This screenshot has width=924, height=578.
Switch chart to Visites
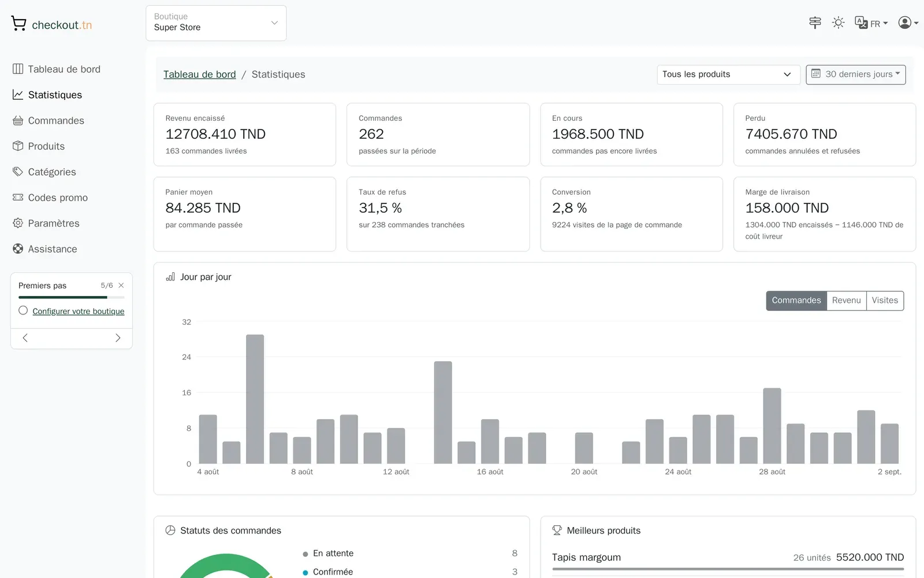[885, 301]
